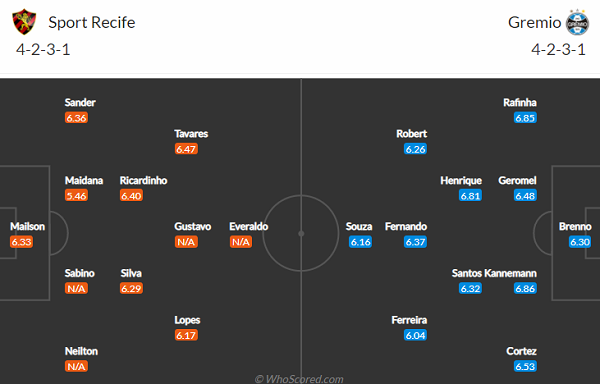Select Maidana's 5.46 rating badge
The width and height of the screenshot is (600, 384).
click(x=76, y=196)
